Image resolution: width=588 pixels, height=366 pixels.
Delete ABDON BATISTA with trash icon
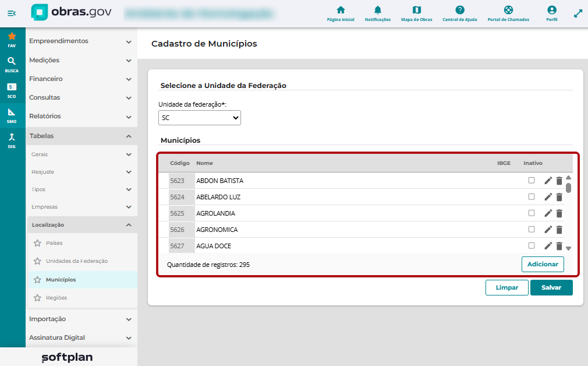(559, 181)
